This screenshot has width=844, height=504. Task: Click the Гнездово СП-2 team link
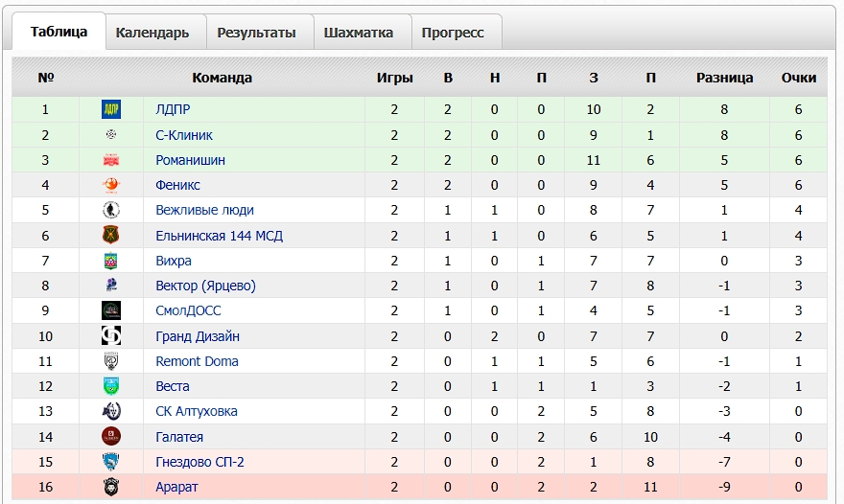click(199, 462)
